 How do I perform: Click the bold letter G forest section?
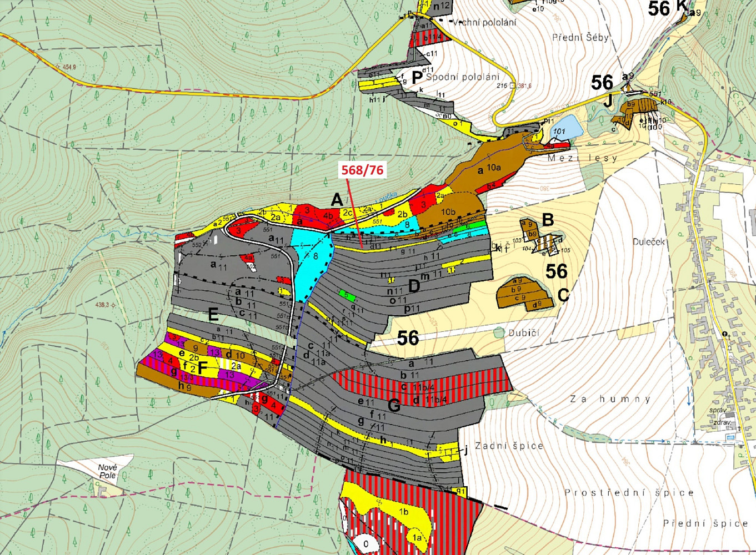(394, 406)
